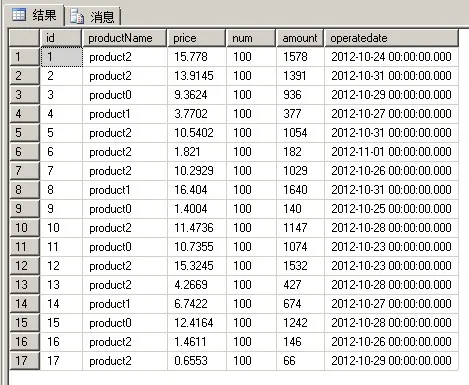The width and height of the screenshot is (469, 385).
Task: Click the price column header
Action: pos(196,38)
